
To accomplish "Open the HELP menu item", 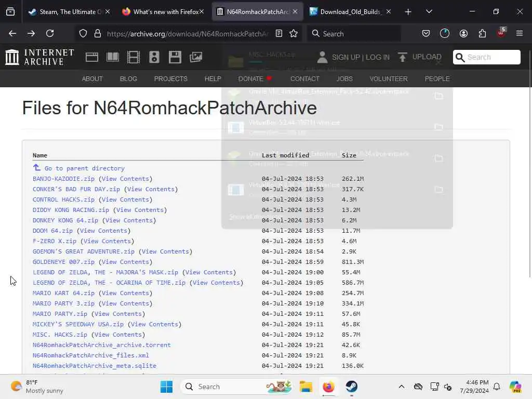I will point(212,79).
